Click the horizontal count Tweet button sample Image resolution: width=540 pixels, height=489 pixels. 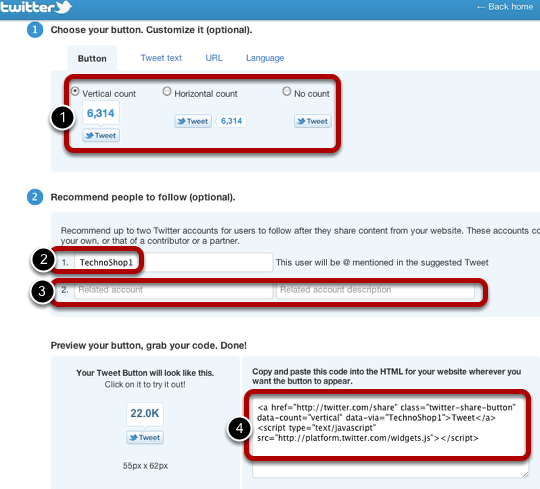click(193, 121)
